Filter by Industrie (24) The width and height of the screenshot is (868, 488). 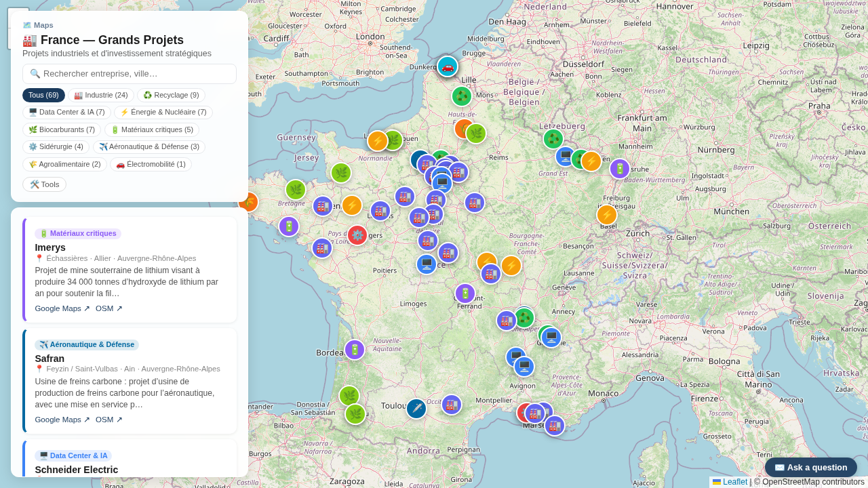point(101,96)
